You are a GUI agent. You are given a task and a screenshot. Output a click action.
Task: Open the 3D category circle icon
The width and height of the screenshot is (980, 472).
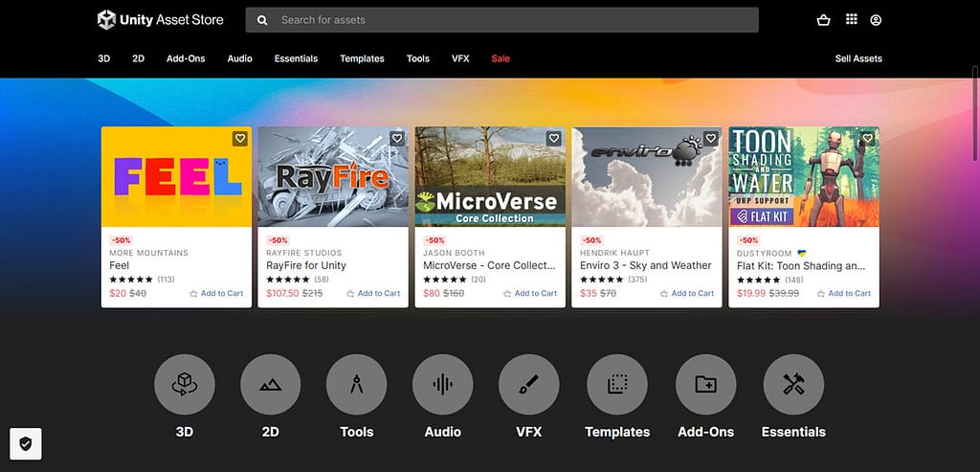click(185, 384)
